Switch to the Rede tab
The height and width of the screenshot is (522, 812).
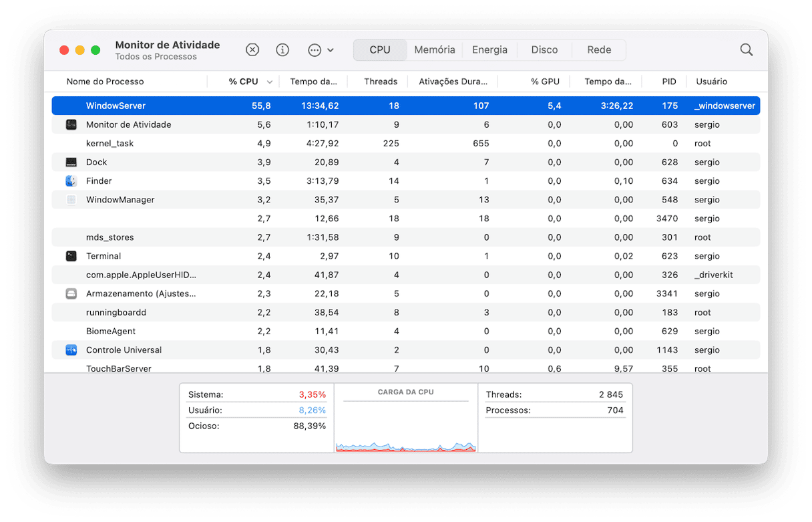pos(599,50)
